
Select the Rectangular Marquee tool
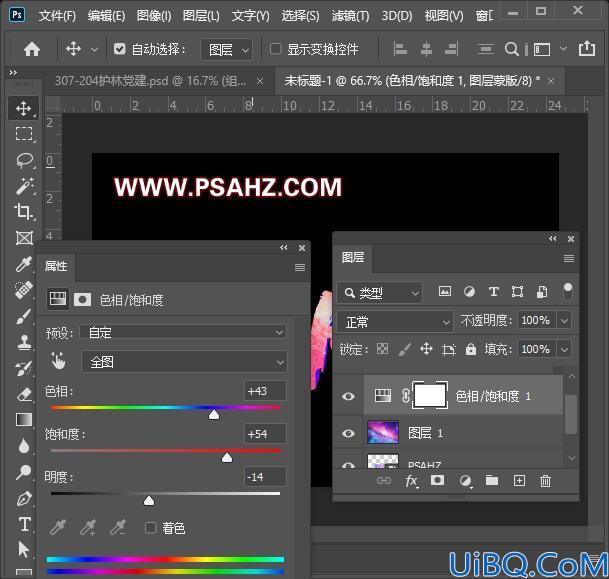pos(24,134)
